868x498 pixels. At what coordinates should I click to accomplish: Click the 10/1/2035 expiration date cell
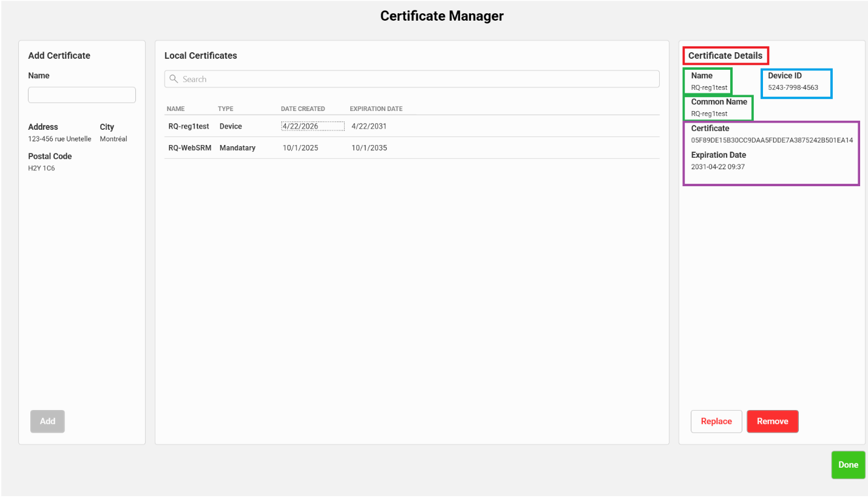coord(369,148)
